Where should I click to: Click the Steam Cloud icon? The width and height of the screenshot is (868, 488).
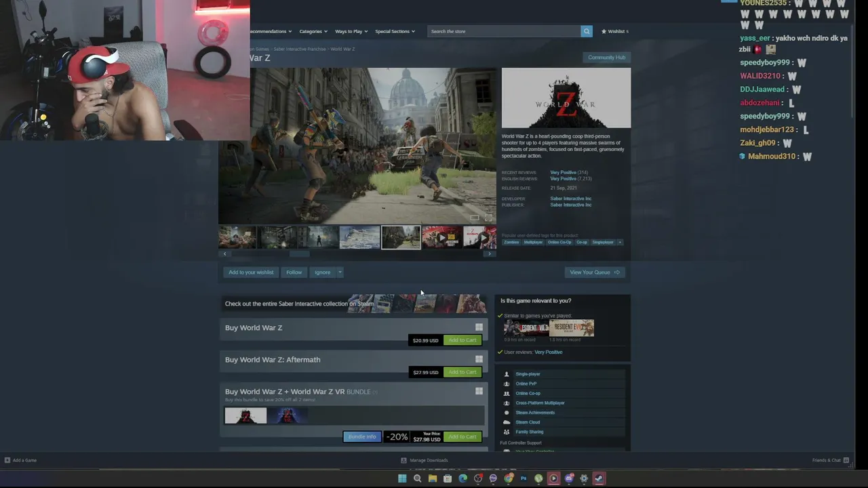[506, 422]
